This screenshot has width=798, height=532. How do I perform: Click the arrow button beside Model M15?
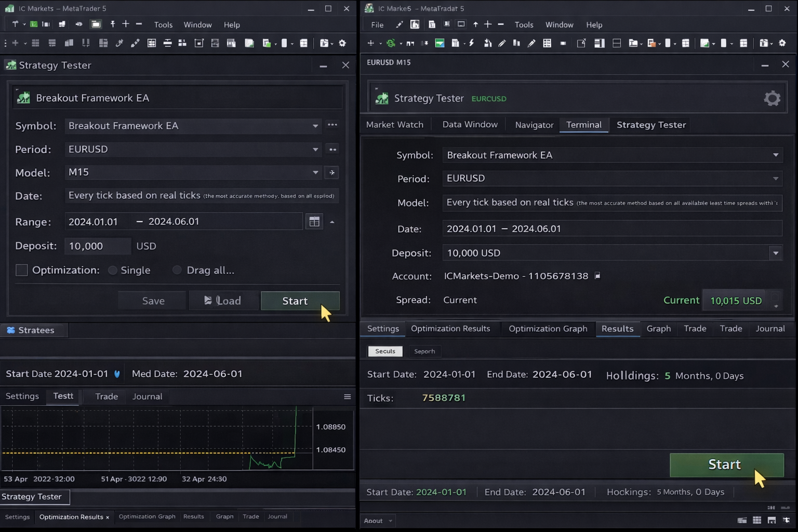[x=332, y=172]
